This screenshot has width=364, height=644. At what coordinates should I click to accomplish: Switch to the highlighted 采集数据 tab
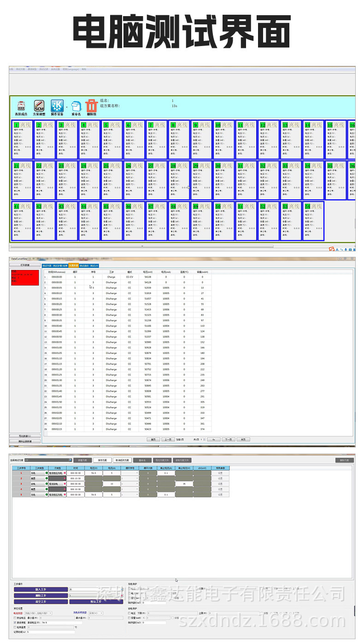click(x=74, y=266)
